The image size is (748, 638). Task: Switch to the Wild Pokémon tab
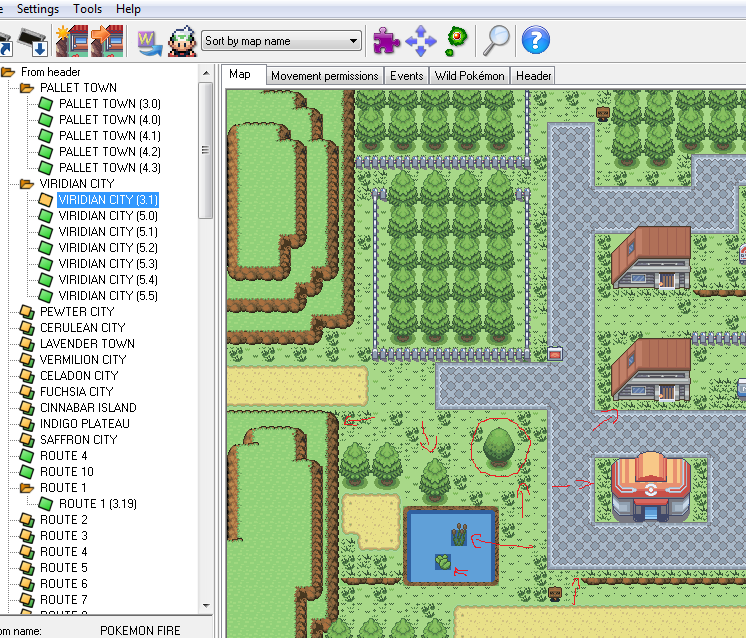pos(469,76)
